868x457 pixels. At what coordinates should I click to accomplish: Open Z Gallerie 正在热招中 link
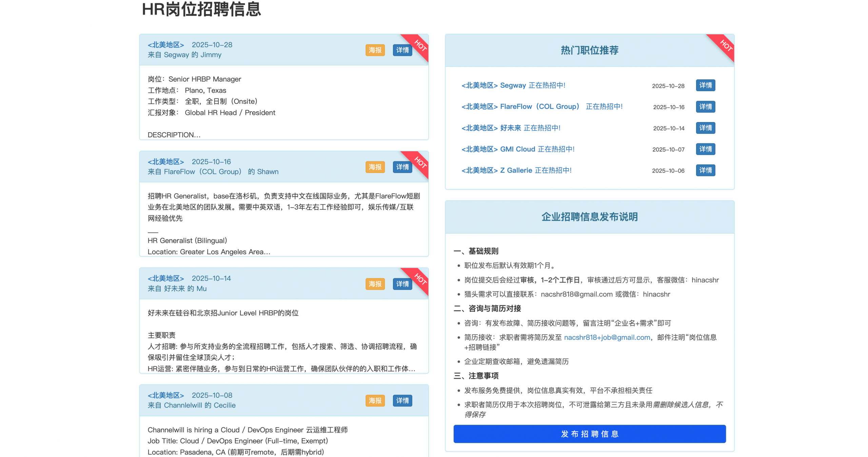point(516,170)
